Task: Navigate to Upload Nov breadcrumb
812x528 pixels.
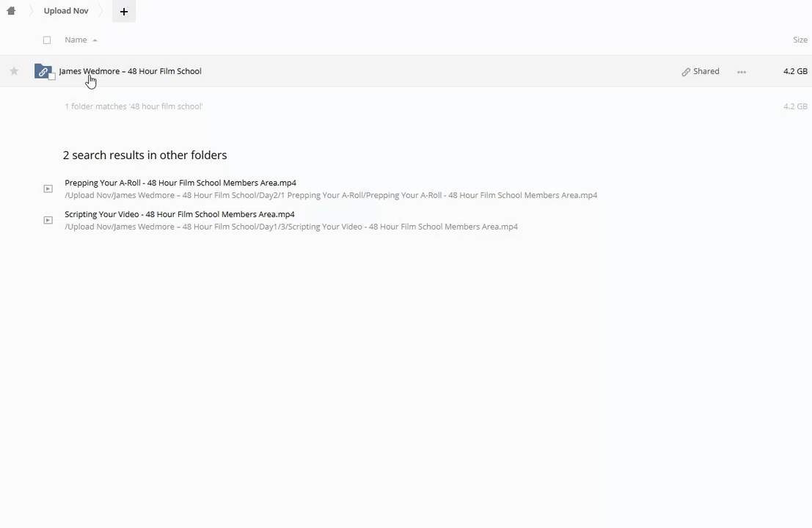Action: (66, 11)
